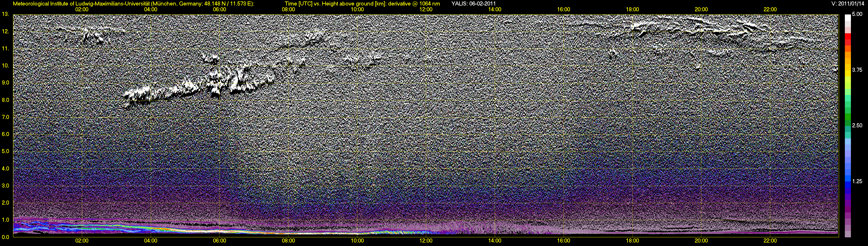Click the 3.0 height axis label

[5, 186]
